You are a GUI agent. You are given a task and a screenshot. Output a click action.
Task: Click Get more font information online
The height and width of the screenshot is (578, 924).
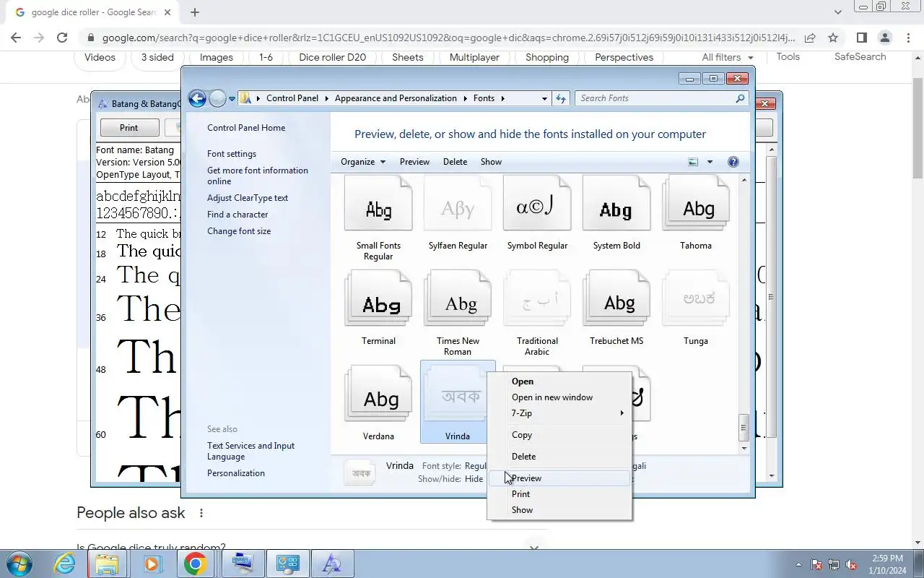[x=258, y=176]
